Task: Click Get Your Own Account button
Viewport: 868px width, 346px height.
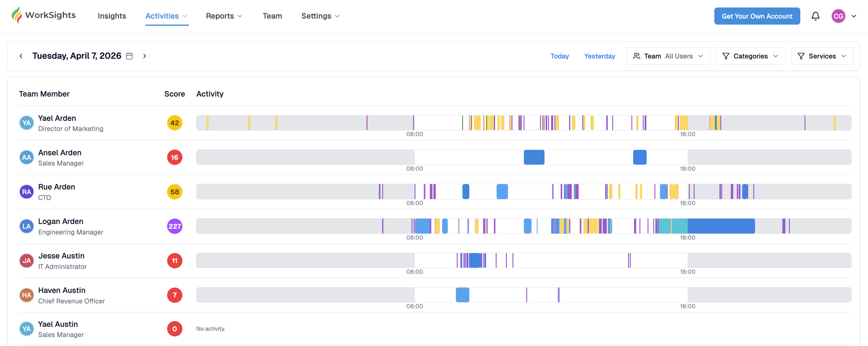Action: click(757, 16)
